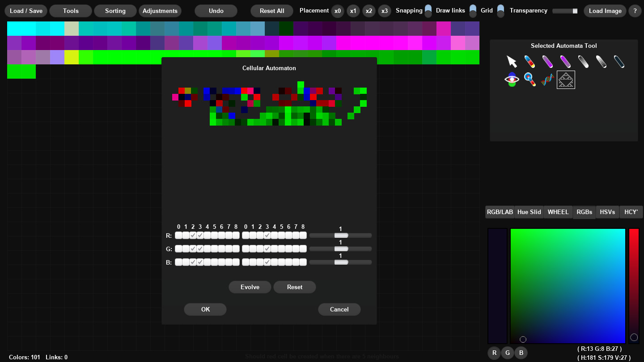
Task: Select the multicolored pill automata tool
Action: 530,61
